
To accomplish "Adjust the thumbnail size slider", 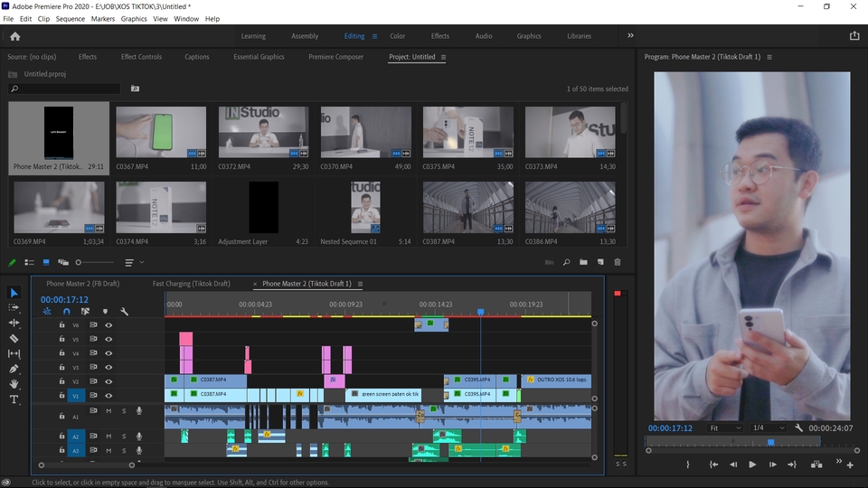I will click(95, 262).
